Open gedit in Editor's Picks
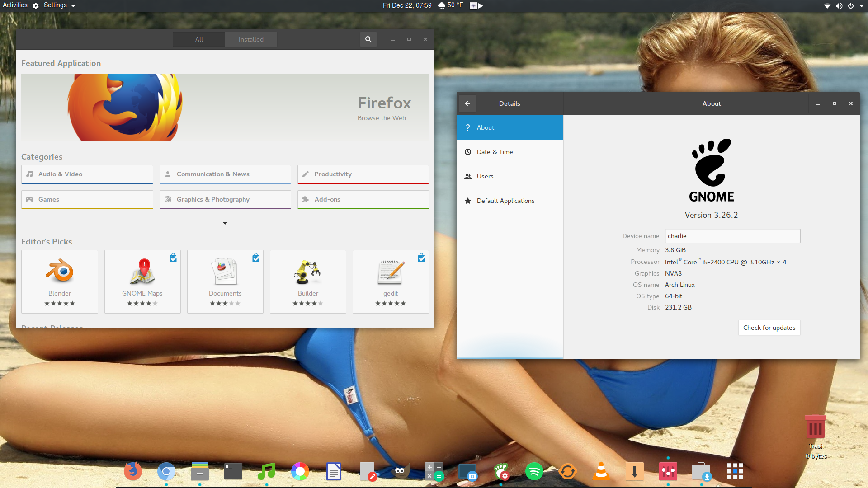 pos(391,282)
